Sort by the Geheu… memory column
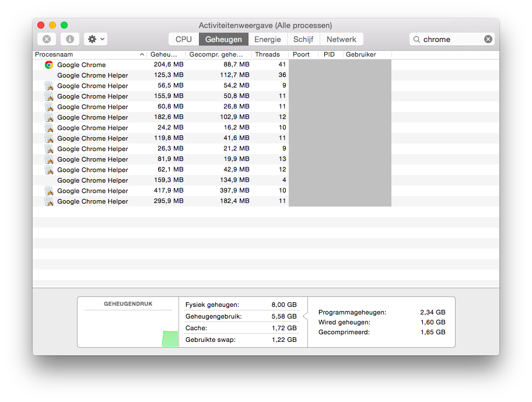532x402 pixels. [x=166, y=55]
